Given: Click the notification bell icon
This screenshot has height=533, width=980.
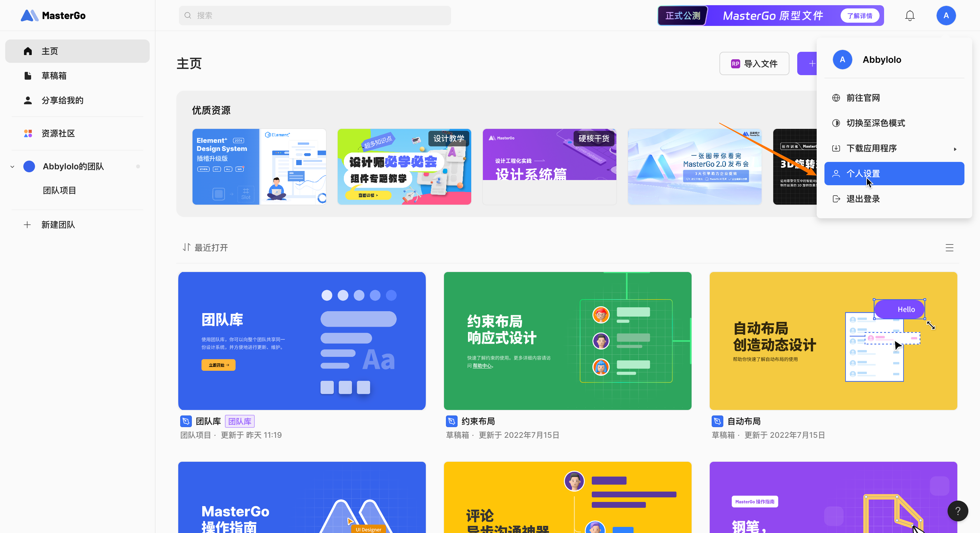Looking at the screenshot, I should click(910, 16).
